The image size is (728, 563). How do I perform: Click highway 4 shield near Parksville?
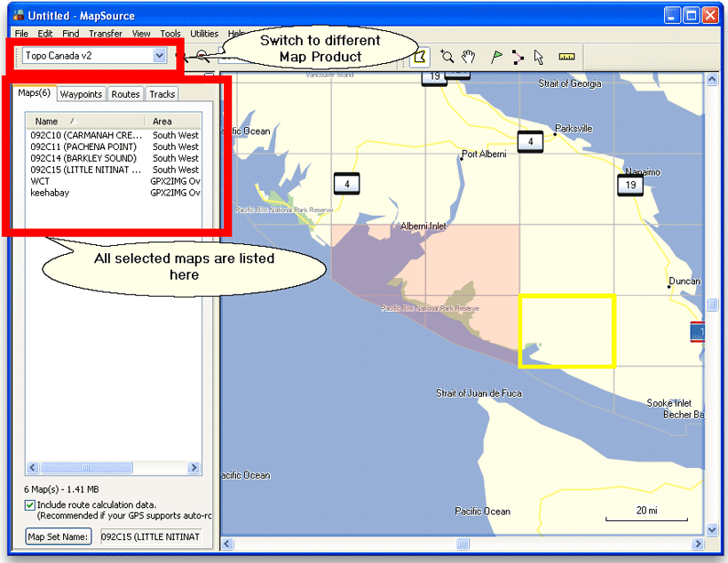point(530,142)
